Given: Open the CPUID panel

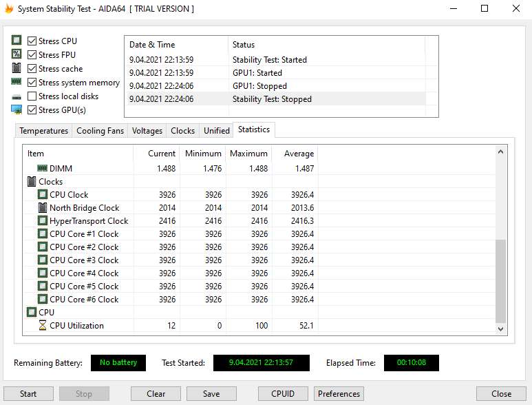Looking at the screenshot, I should 283,393.
